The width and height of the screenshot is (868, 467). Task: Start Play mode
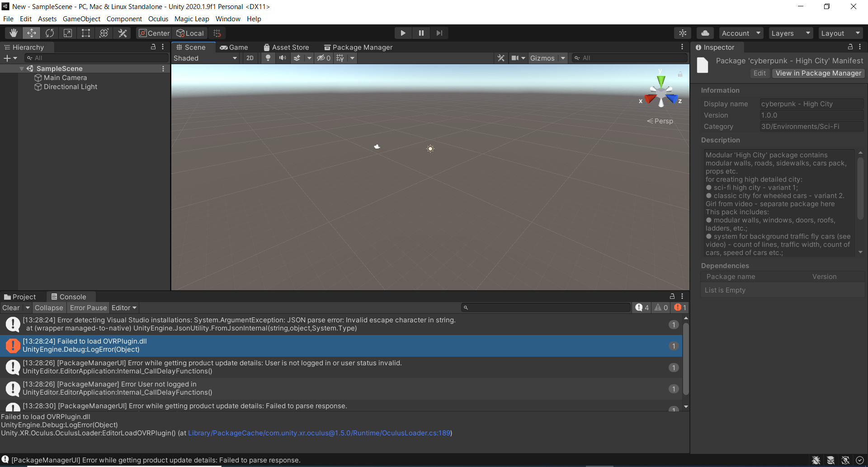click(x=403, y=33)
